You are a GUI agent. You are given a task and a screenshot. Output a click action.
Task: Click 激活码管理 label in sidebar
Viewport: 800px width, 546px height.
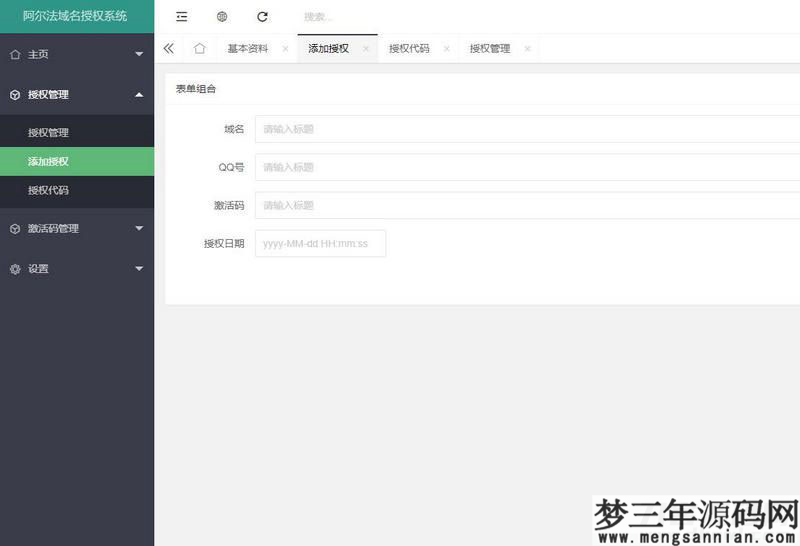click(53, 229)
